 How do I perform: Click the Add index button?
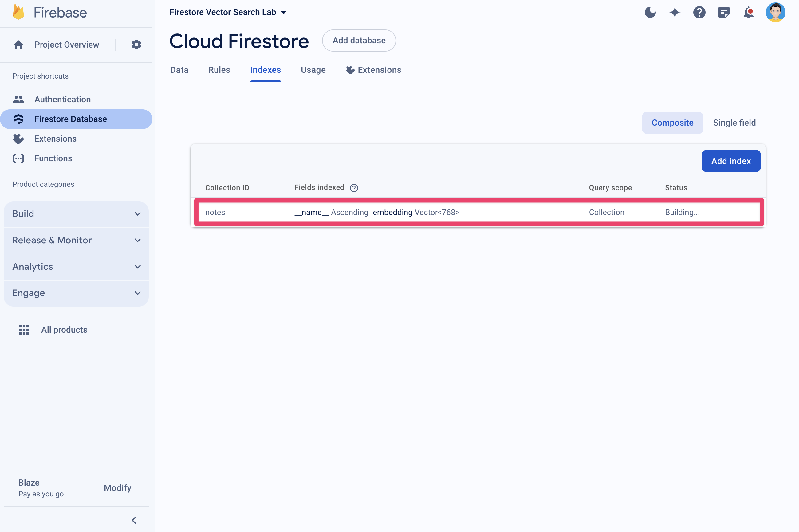[730, 161]
